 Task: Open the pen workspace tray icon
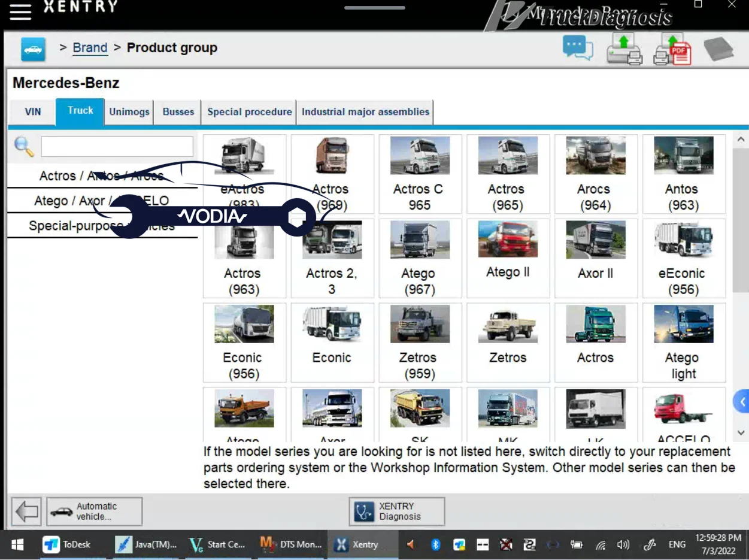click(x=650, y=545)
